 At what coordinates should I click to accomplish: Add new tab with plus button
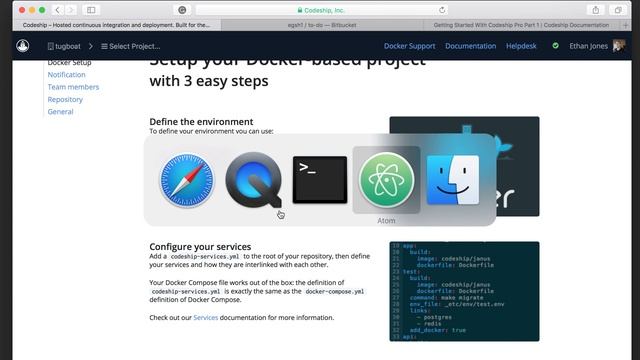626,25
